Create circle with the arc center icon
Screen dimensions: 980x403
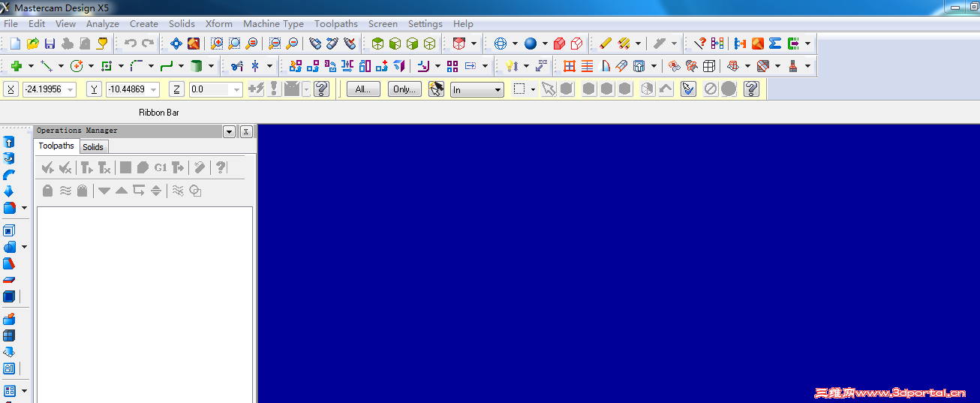[x=76, y=66]
